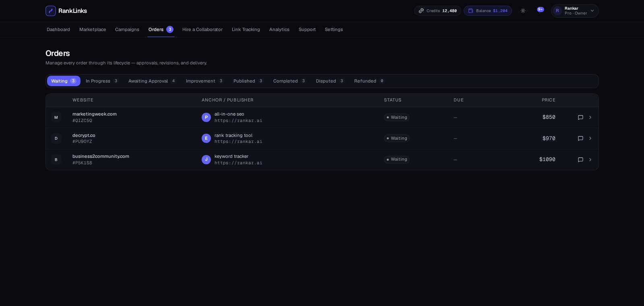Switch to the Completed tab
The height and width of the screenshot is (306, 644).
(x=289, y=81)
